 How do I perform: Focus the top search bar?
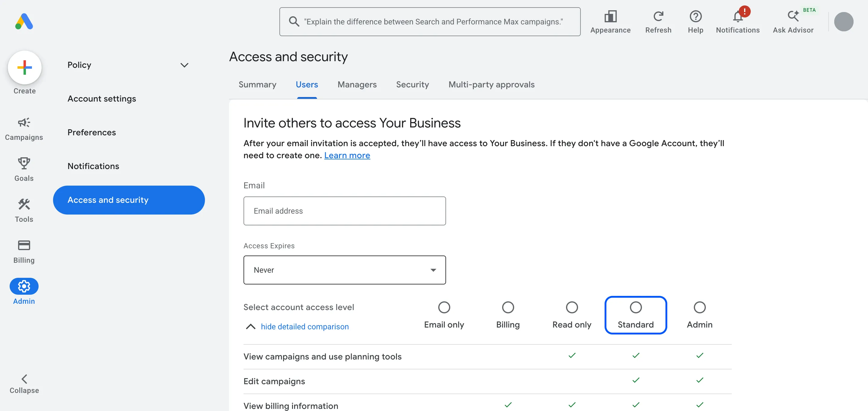(x=429, y=22)
